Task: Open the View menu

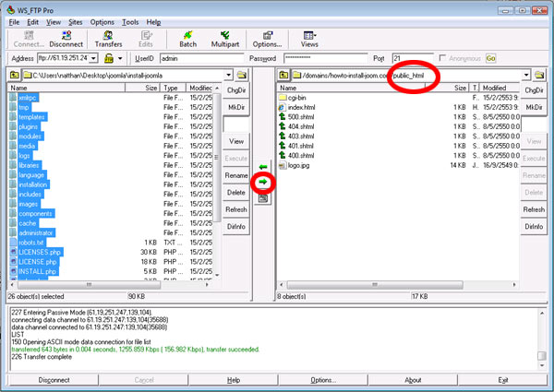Action: [54, 22]
